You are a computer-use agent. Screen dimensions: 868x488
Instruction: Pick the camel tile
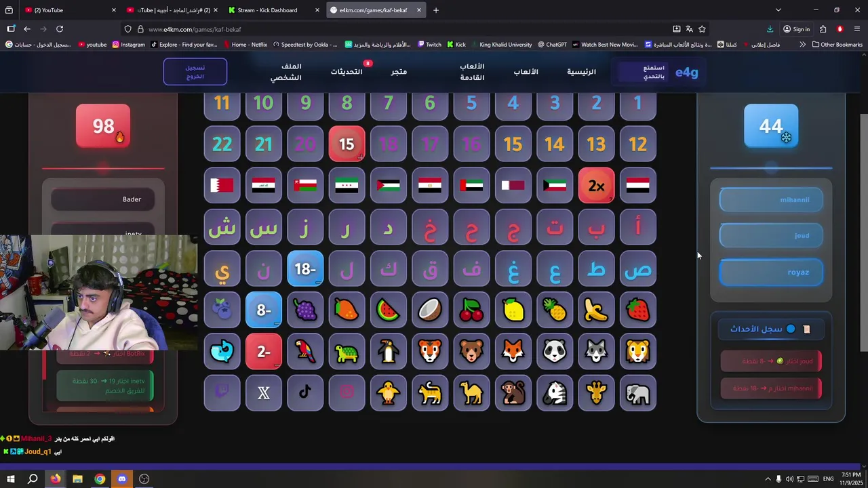471,393
